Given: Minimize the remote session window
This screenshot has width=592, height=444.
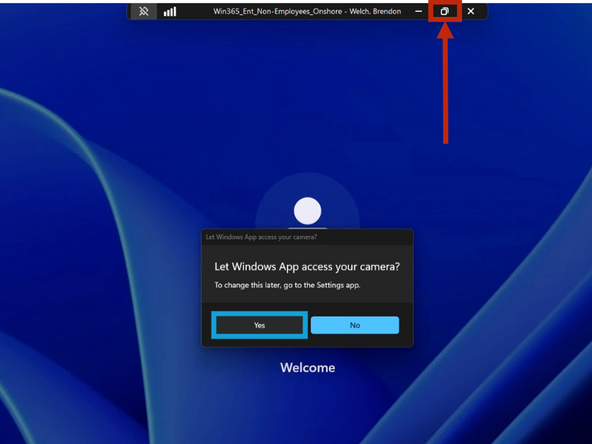Looking at the screenshot, I should click(x=418, y=11).
